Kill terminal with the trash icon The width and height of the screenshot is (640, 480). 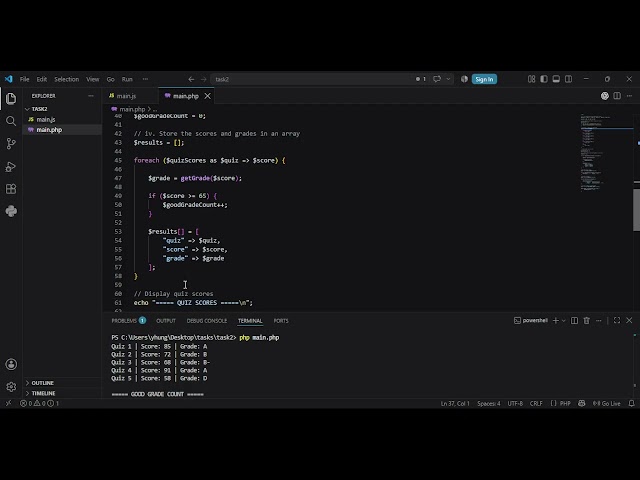click(587, 320)
